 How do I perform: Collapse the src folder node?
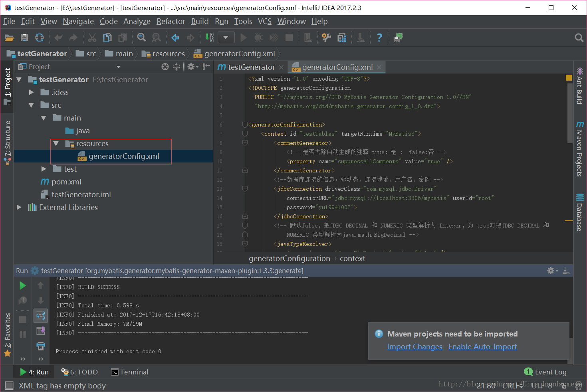click(x=31, y=105)
